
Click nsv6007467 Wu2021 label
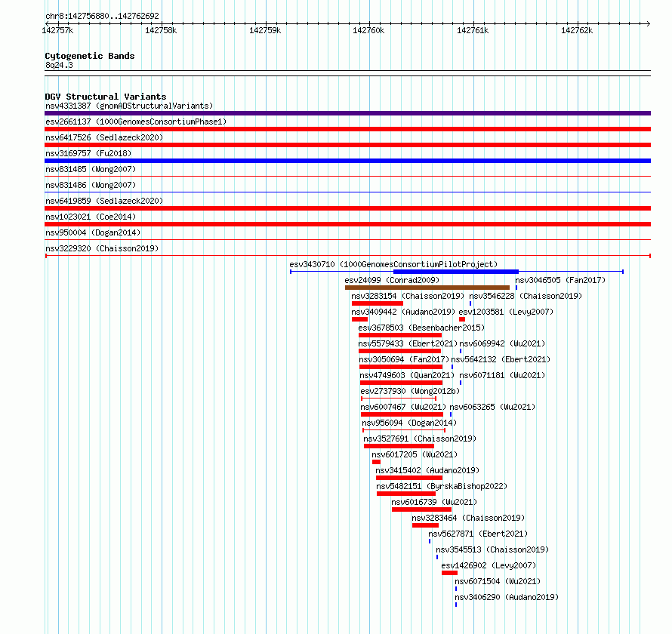click(x=403, y=407)
